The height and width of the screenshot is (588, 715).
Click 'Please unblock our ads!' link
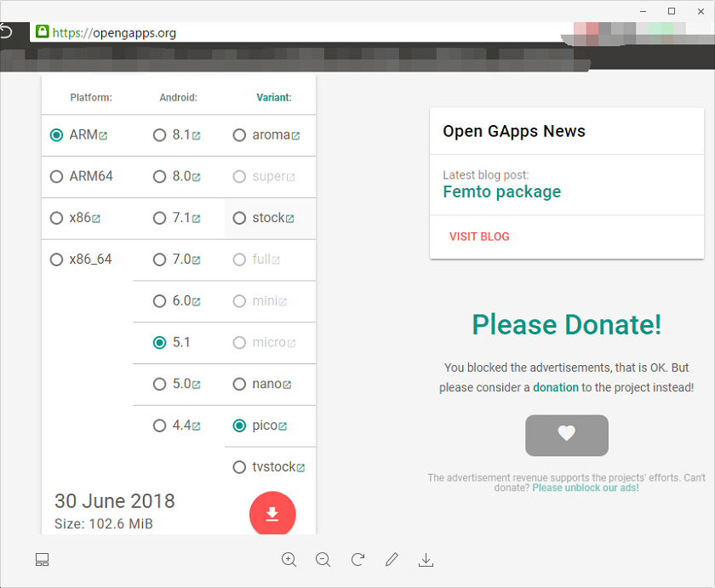pos(586,488)
